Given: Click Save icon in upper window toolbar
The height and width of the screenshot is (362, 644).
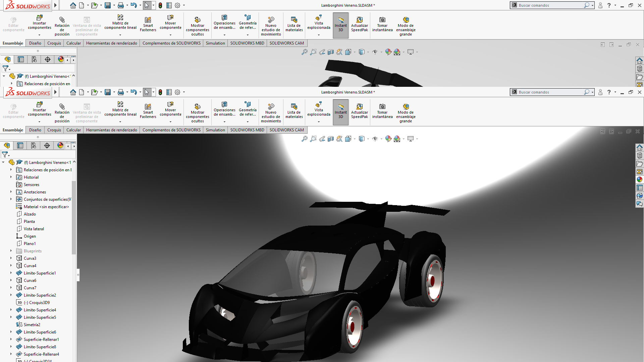Looking at the screenshot, I should click(108, 5).
